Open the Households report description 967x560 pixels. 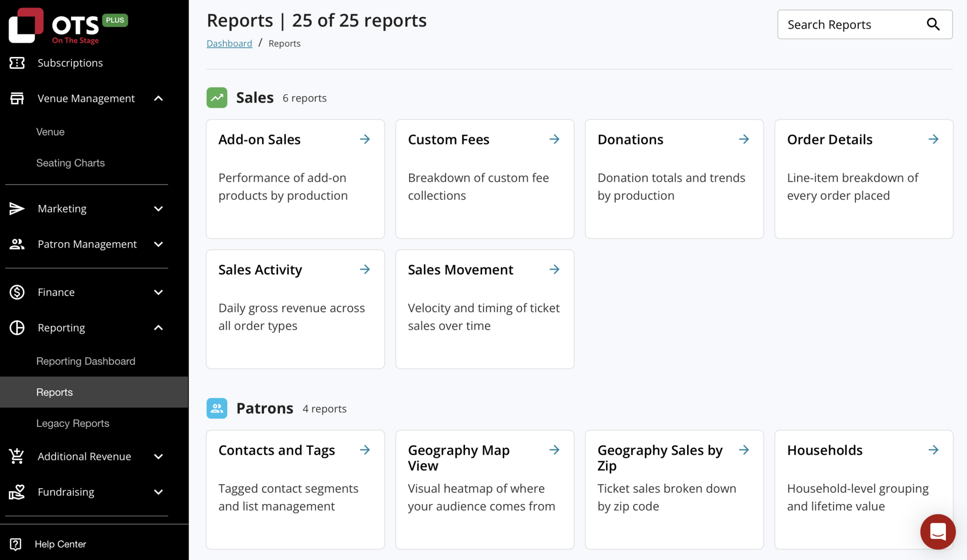pyautogui.click(x=858, y=497)
